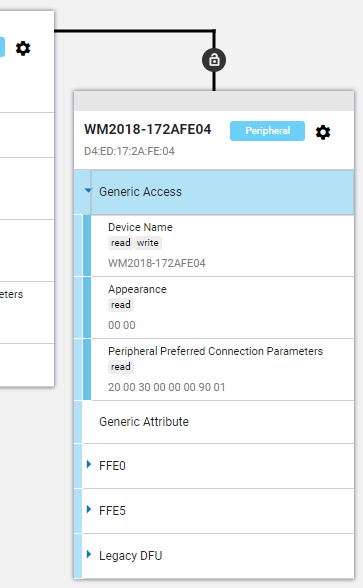This screenshot has height=588, width=363.
Task: Click the MAC address D4:ED:17:2A:FE:04
Action: [x=129, y=151]
